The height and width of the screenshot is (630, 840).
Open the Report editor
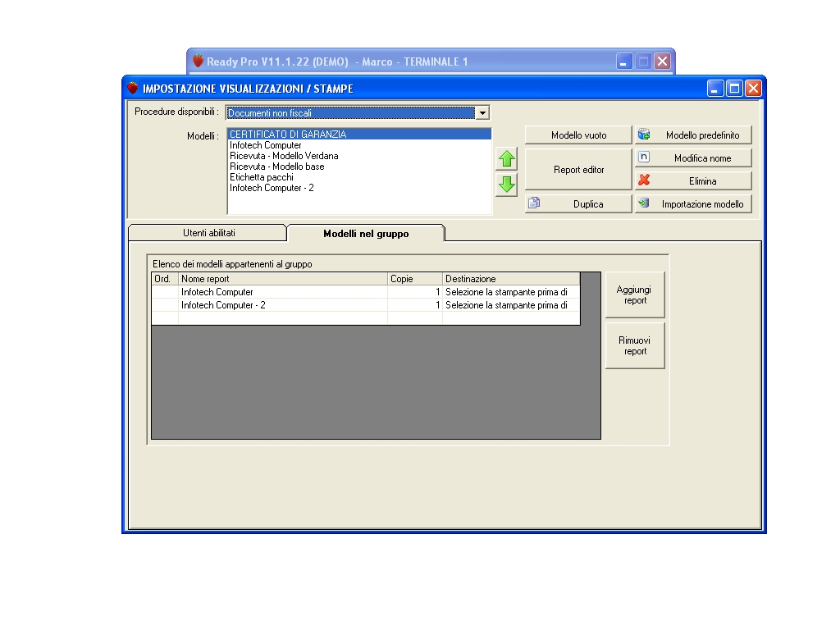[x=578, y=169]
